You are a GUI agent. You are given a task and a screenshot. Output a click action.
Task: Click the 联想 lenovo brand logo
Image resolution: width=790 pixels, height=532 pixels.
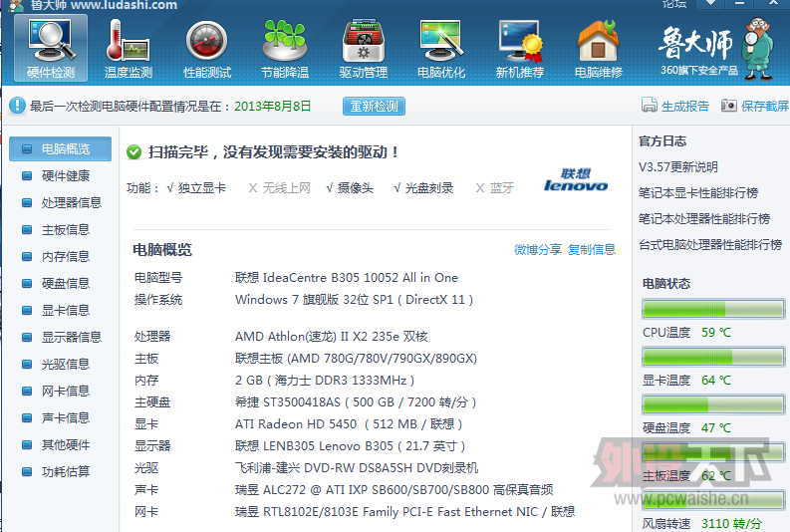point(576,180)
